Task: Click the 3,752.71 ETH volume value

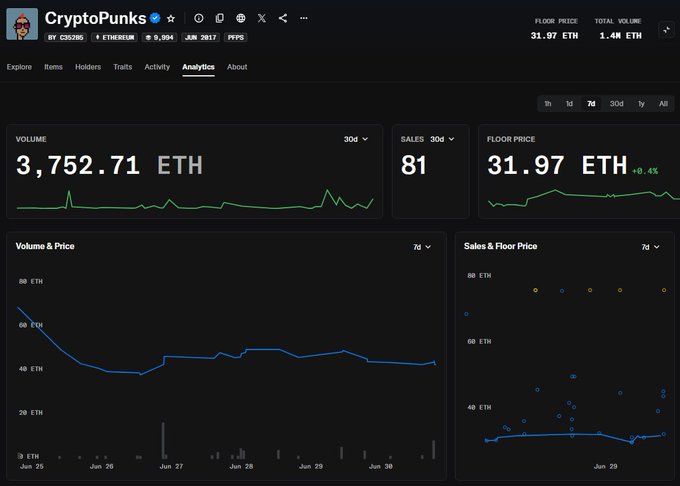Action: (x=109, y=165)
